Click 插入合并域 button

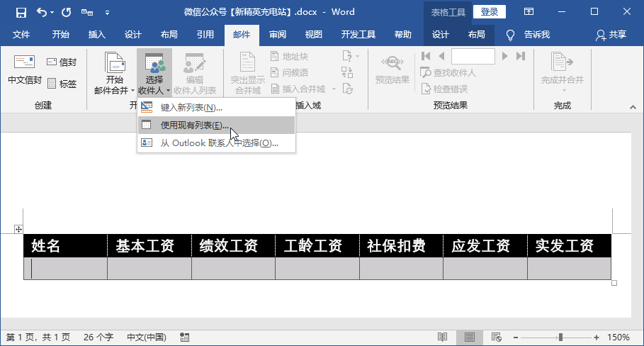(x=298, y=89)
